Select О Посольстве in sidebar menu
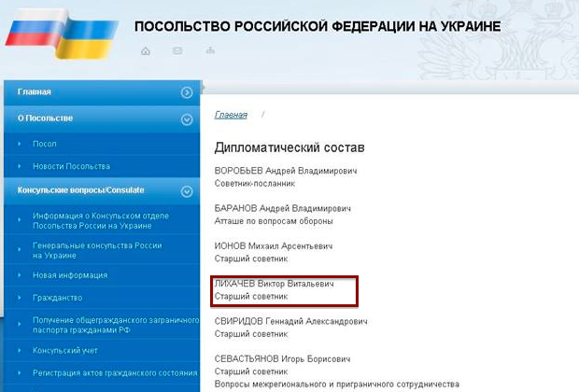The image size is (579, 392). click(x=45, y=119)
